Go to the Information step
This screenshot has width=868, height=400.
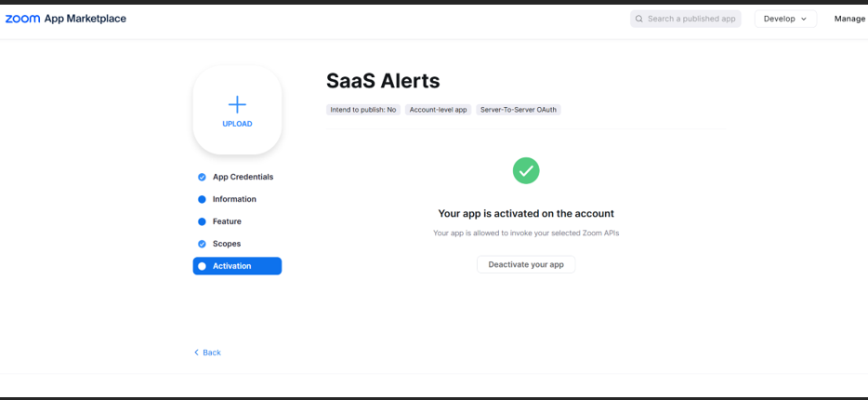[234, 199]
